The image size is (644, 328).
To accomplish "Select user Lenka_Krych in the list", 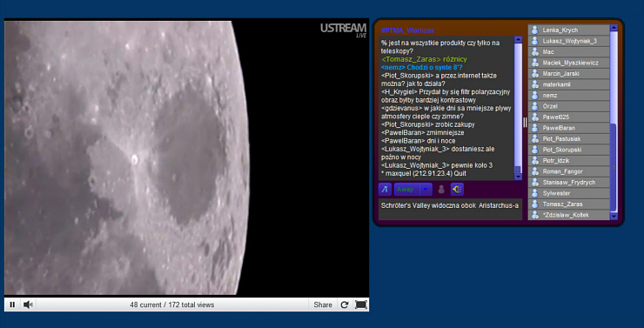I will click(x=569, y=30).
